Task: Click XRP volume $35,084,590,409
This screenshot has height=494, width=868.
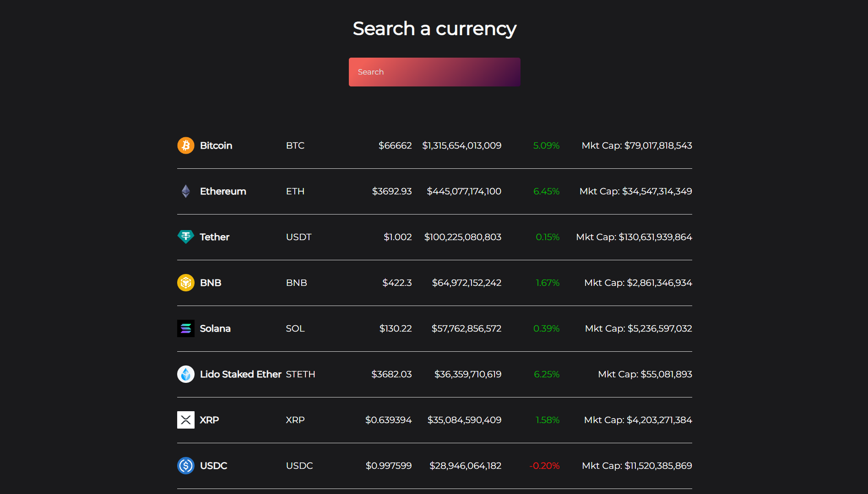Action: [x=465, y=420]
